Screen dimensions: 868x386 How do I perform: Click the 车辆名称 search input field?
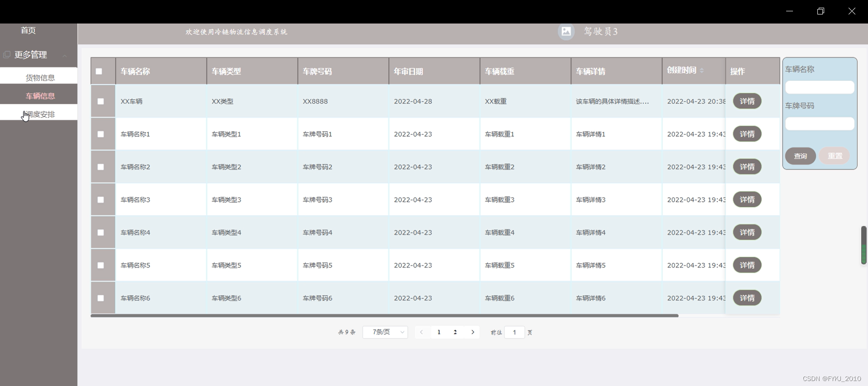pos(820,87)
